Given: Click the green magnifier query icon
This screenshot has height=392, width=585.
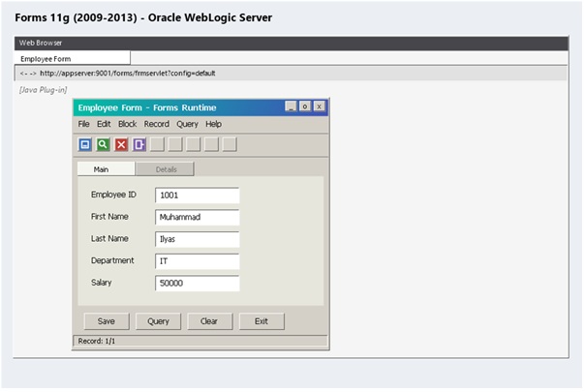Looking at the screenshot, I should [103, 144].
